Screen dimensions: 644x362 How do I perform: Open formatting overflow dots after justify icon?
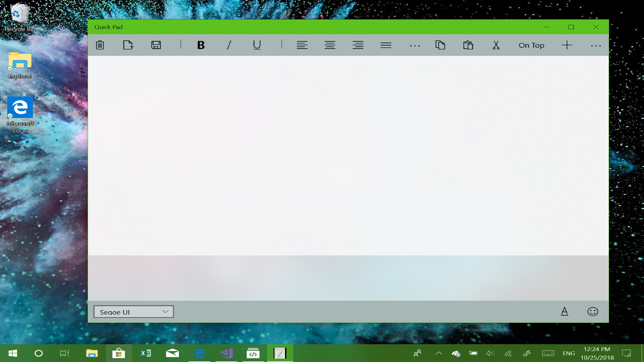(415, 46)
